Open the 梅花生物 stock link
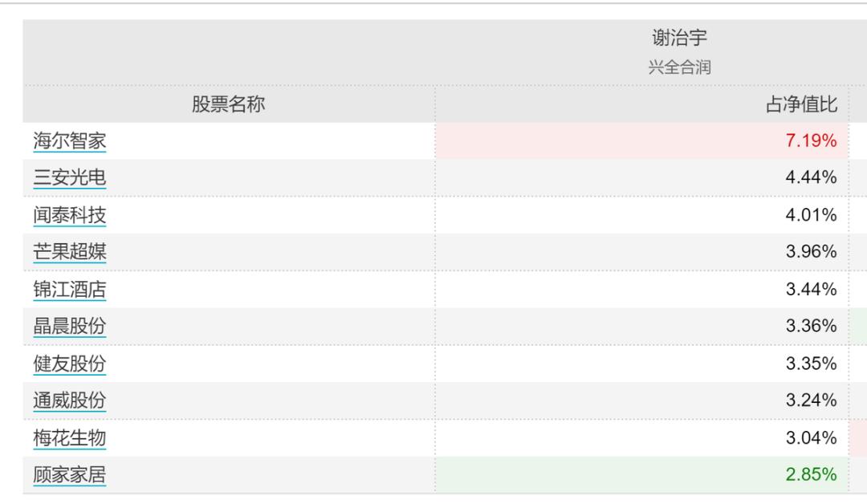 click(70, 437)
